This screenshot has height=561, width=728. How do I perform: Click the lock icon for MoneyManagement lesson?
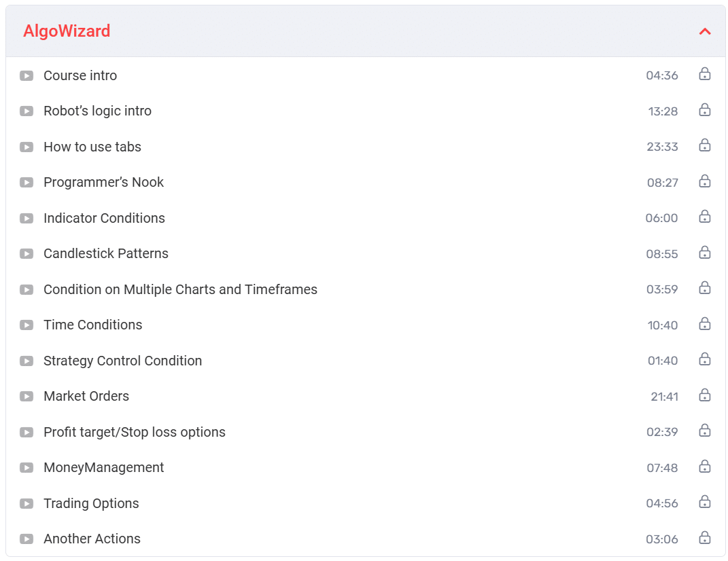705,467
